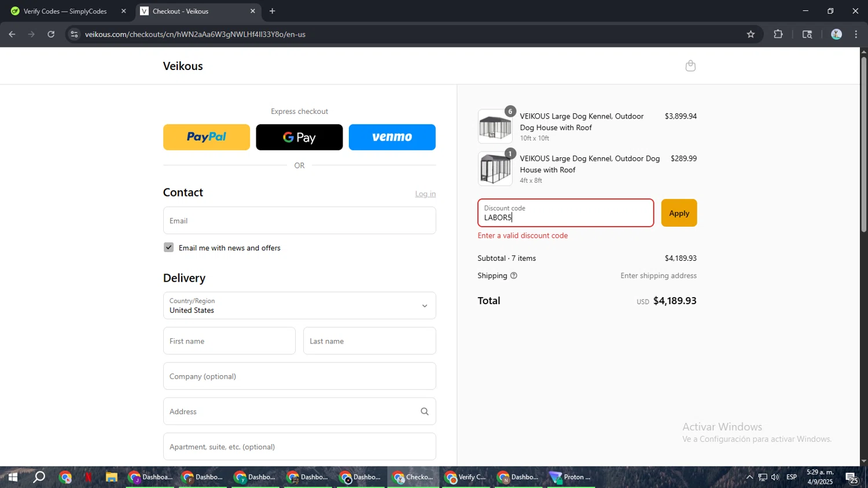Close the Verify Codes tab
This screenshot has height=488, width=868.
click(123, 11)
